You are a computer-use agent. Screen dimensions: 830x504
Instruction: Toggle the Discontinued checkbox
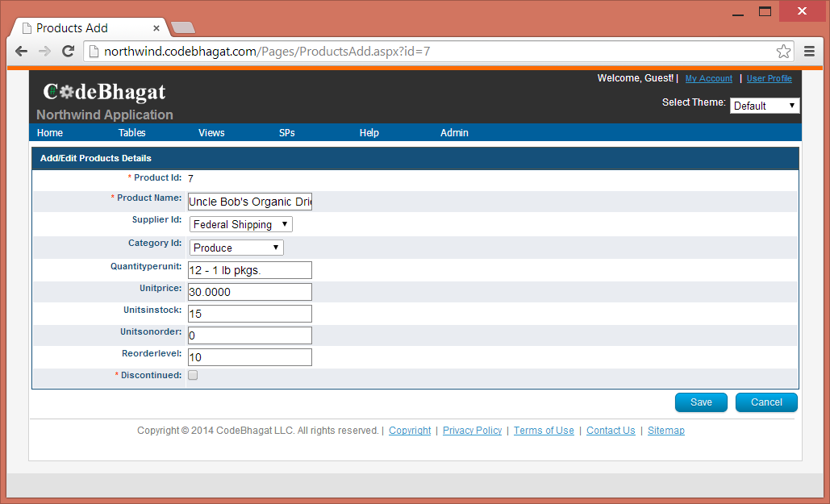[193, 375]
